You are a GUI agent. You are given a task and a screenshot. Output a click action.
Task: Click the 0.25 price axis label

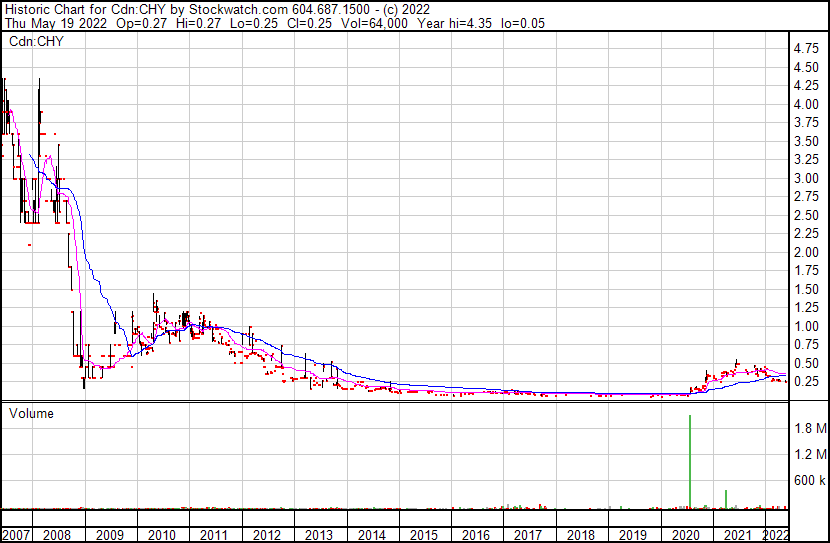(x=806, y=382)
